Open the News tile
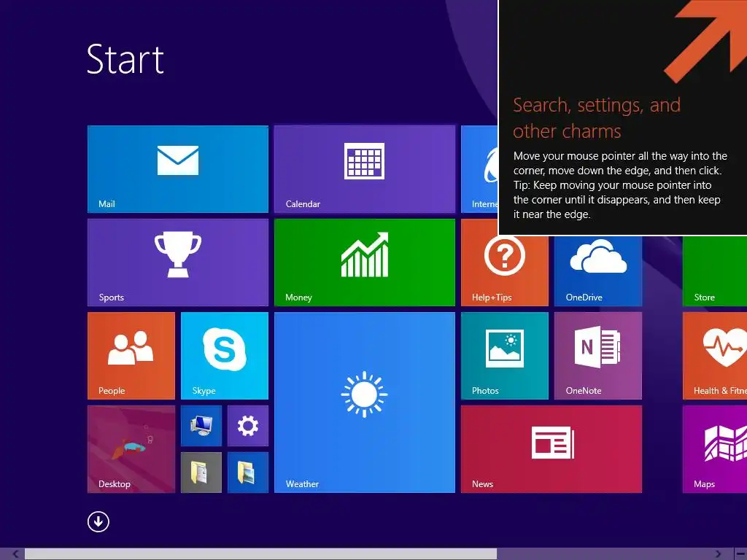The image size is (747, 560). [551, 449]
